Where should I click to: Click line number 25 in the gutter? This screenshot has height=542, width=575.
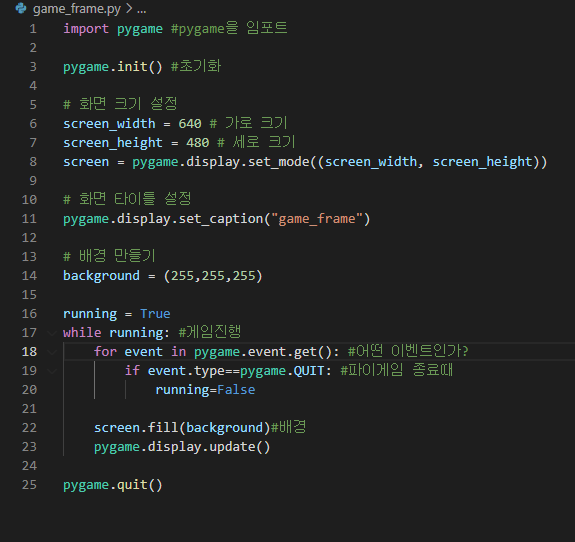pos(29,485)
